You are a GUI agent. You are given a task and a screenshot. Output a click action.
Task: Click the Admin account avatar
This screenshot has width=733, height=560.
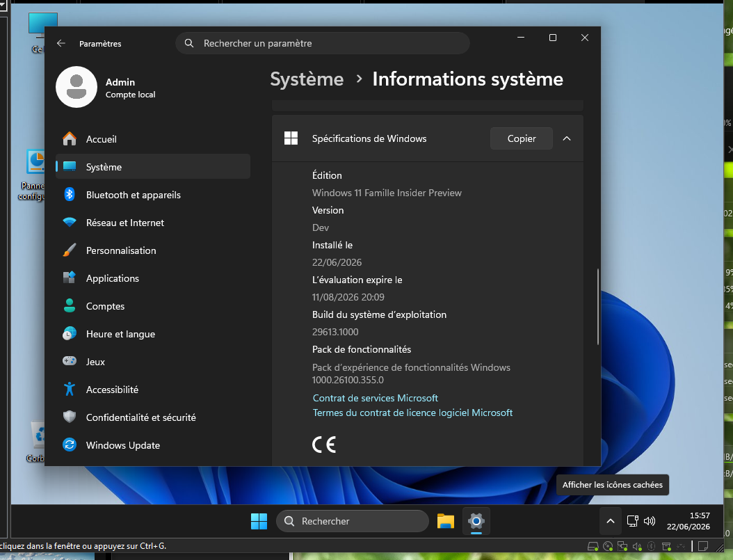[76, 87]
